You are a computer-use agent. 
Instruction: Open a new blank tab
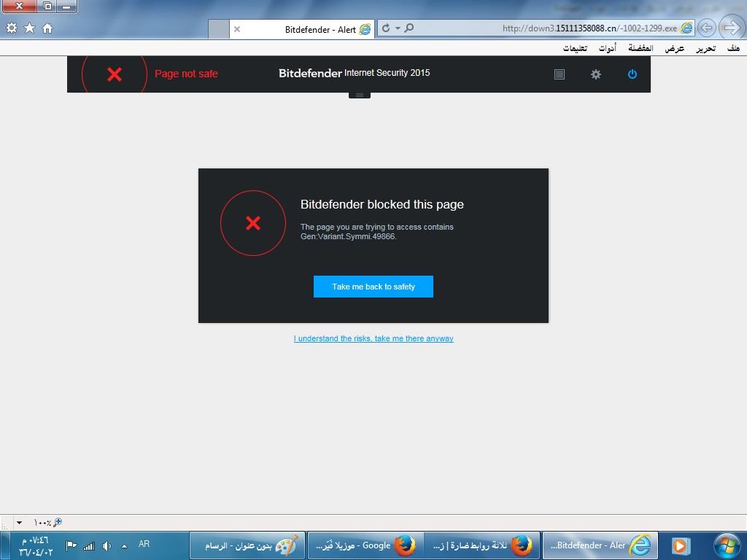pyautogui.click(x=219, y=29)
